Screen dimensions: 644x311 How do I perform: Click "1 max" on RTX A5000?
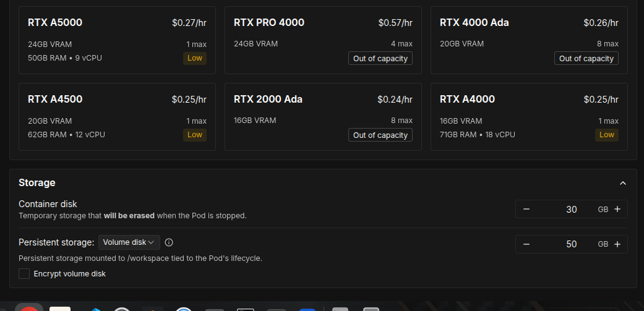[196, 45]
